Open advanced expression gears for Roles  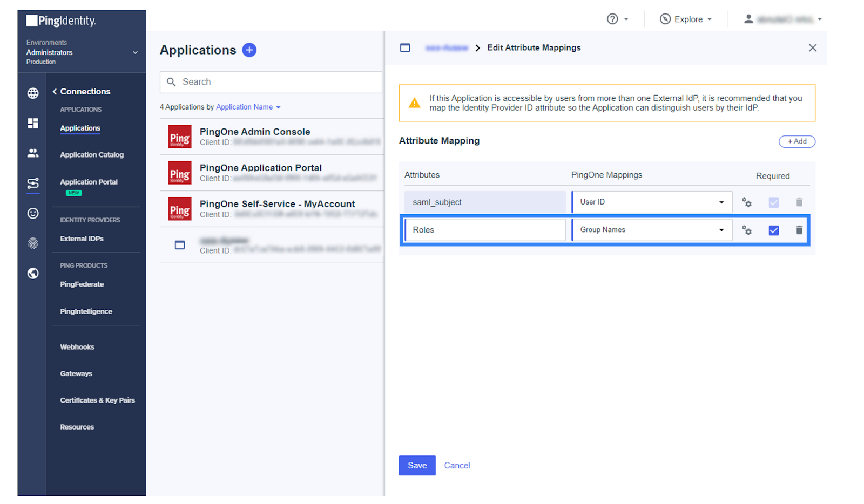tap(747, 230)
